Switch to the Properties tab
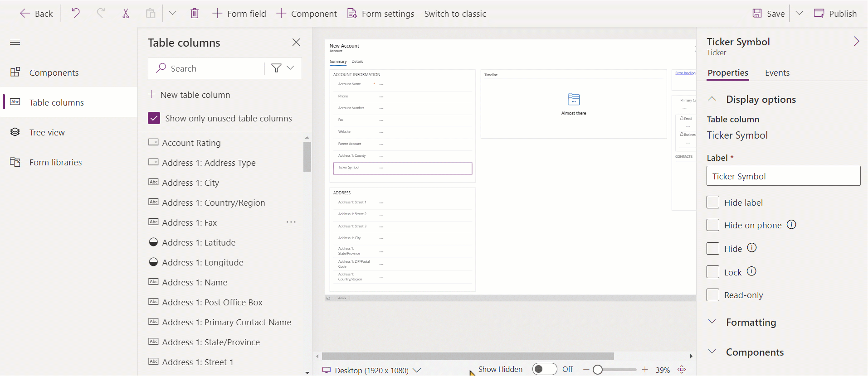The image size is (868, 376). point(728,73)
